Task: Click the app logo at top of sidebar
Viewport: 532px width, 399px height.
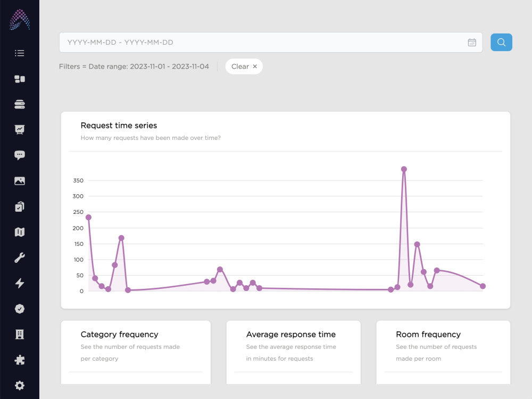Action: pos(20,20)
